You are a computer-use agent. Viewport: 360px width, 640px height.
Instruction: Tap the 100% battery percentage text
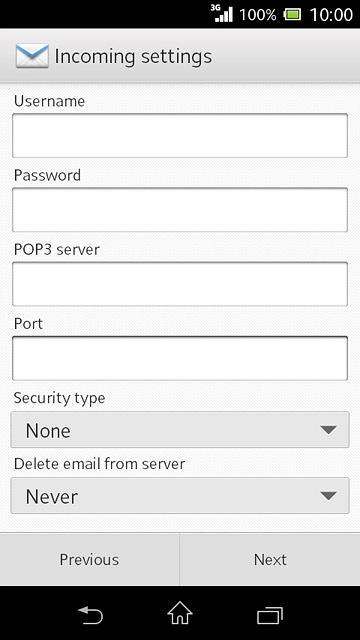[258, 15]
